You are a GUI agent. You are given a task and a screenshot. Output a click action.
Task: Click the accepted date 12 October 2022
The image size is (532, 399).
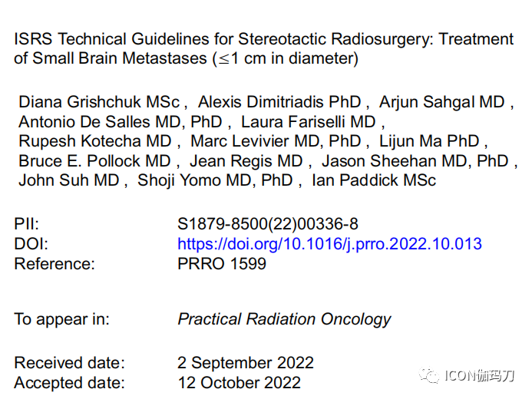tap(240, 383)
